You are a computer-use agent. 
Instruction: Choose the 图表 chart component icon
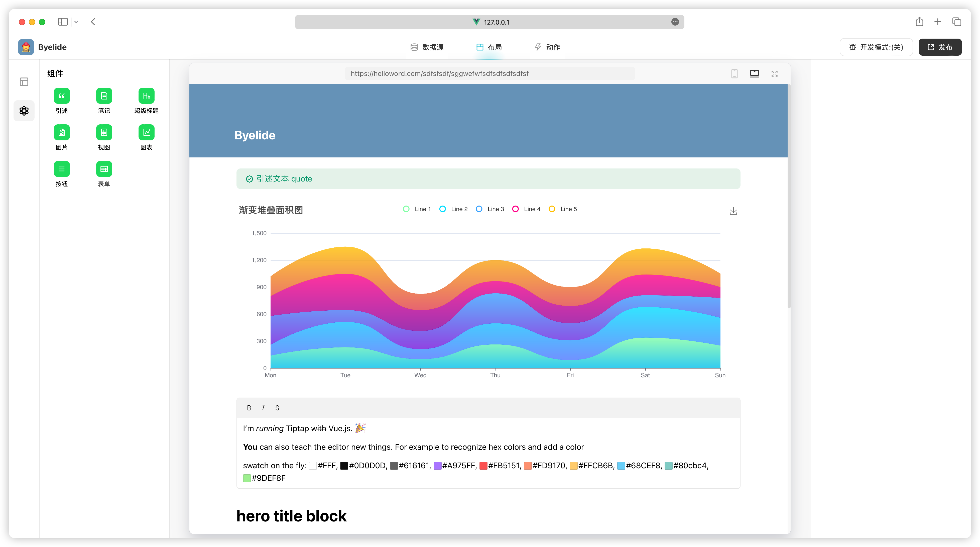pos(146,132)
